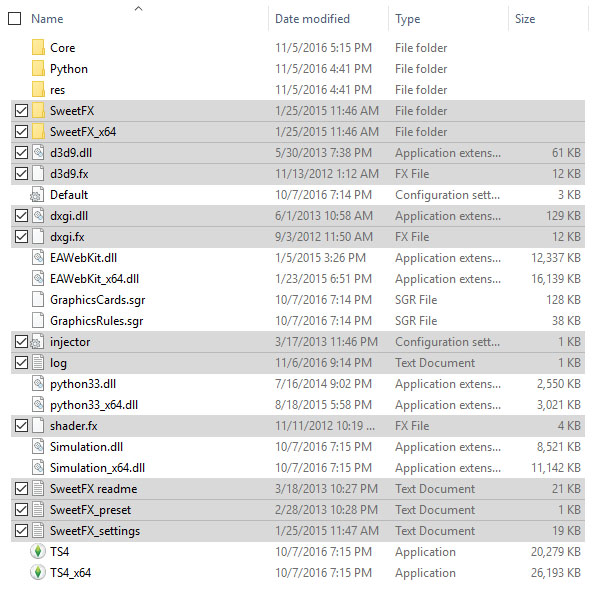This screenshot has width=607, height=597.
Task: Click the GraphicsRules.sgr file icon
Action: pos(38,321)
